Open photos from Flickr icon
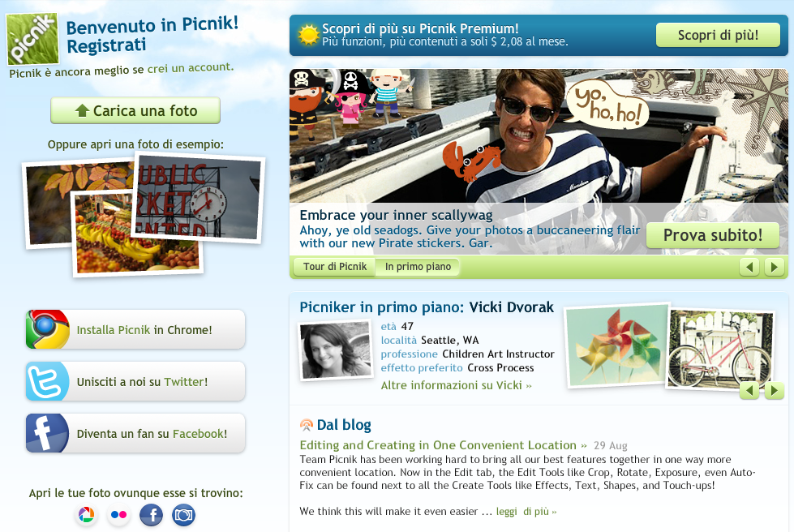The height and width of the screenshot is (532, 794). (x=119, y=515)
